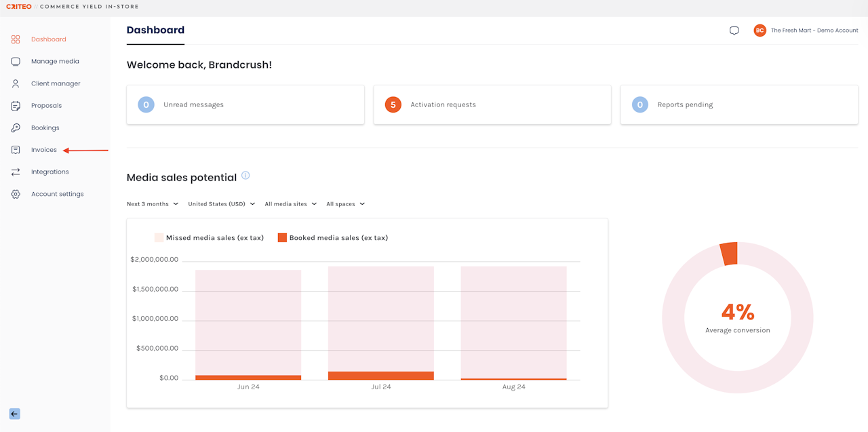The width and height of the screenshot is (868, 432).
Task: Open the Unread messages card
Action: (245, 105)
